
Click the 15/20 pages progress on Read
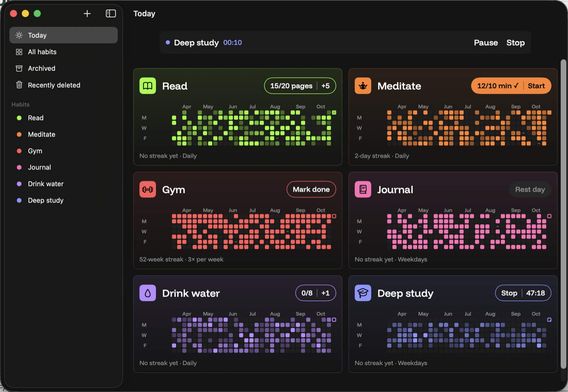pos(291,86)
